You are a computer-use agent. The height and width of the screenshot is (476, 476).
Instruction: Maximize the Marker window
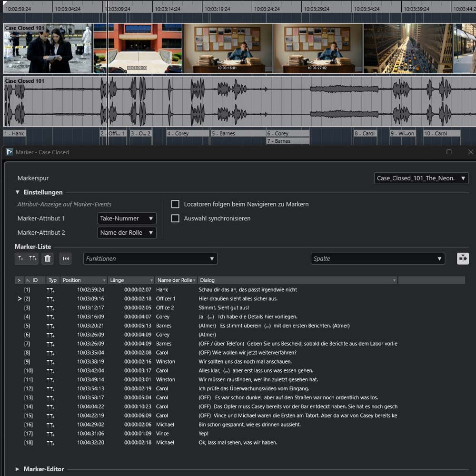tap(449, 152)
